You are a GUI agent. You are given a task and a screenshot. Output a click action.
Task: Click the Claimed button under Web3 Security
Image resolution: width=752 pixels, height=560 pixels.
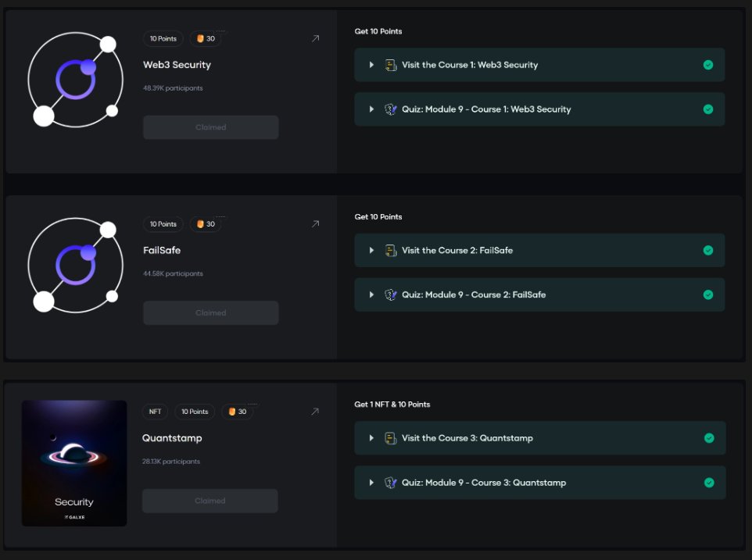click(210, 127)
